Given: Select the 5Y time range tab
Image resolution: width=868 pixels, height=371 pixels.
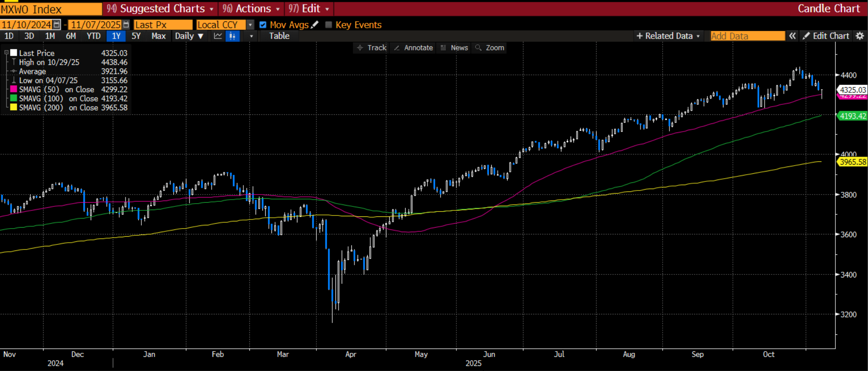Looking at the screenshot, I should tap(136, 36).
